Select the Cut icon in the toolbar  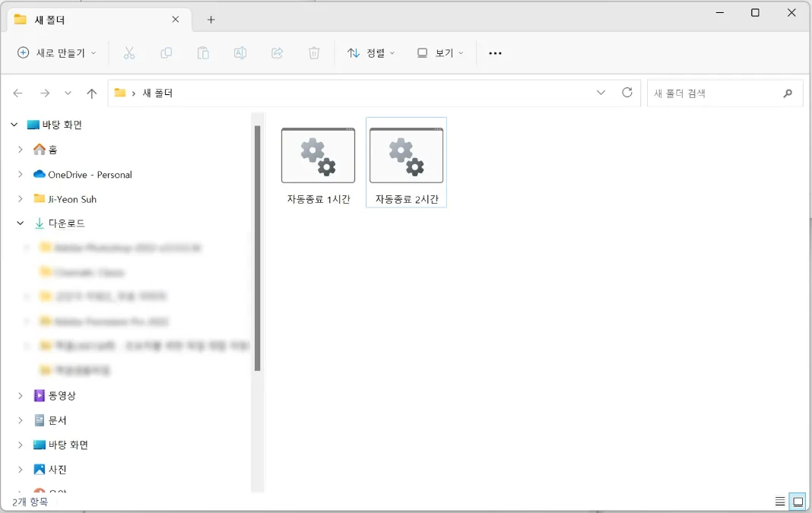click(x=129, y=52)
